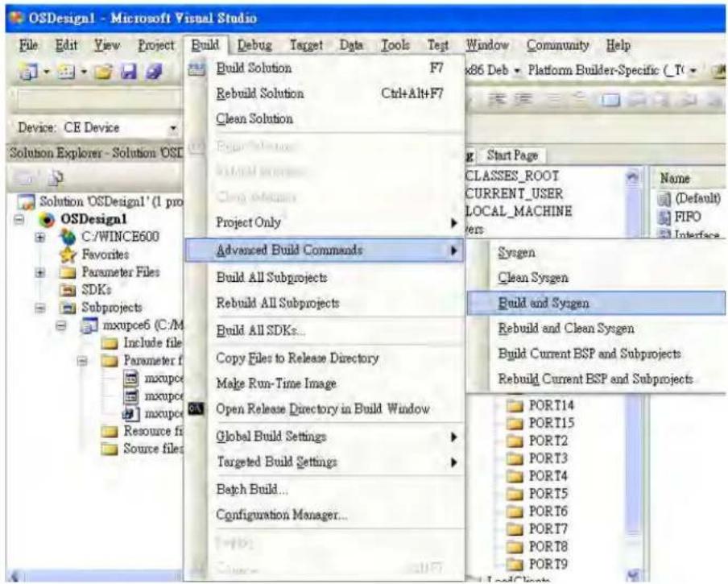Select the PORT14 registry folder
The height and width of the screenshot is (584, 728).
tap(551, 406)
